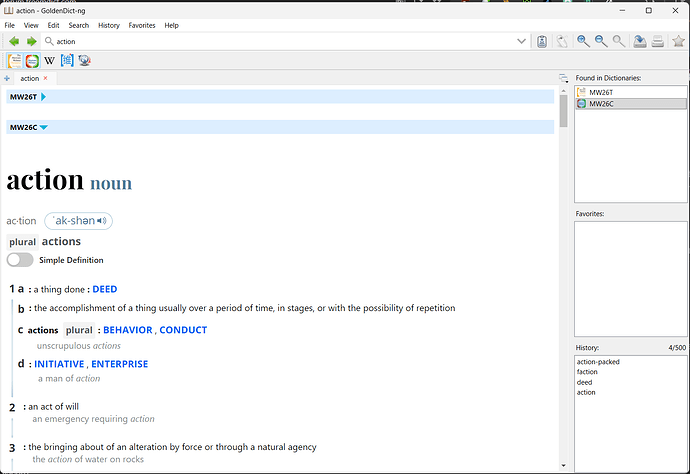Open action-packed from History list
This screenshot has height=474, width=690.
[598, 362]
